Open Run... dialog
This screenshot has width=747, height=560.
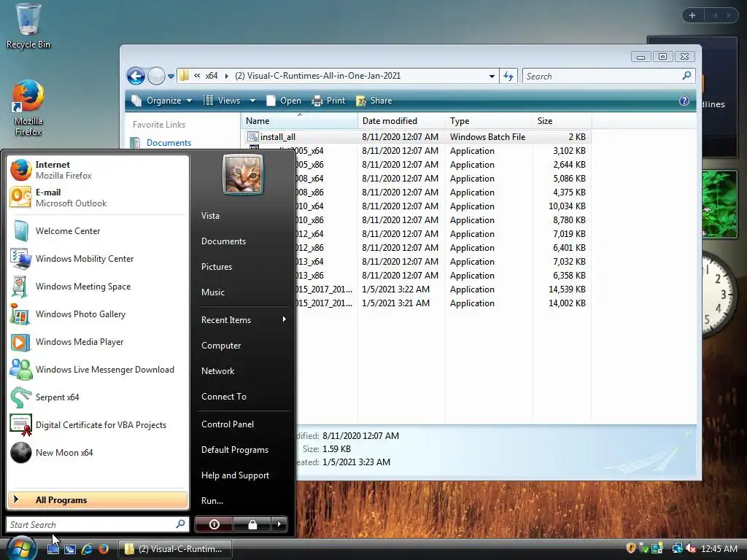coord(244,501)
